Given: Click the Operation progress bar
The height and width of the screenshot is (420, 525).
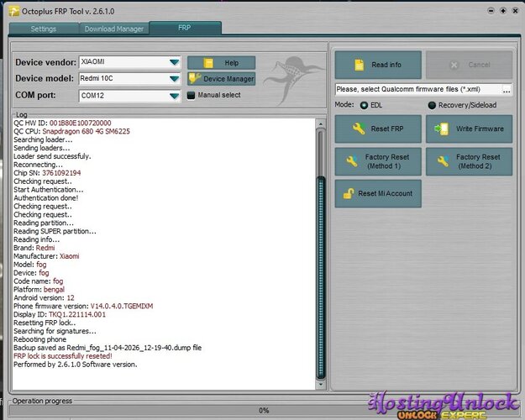Looking at the screenshot, I should (x=262, y=410).
